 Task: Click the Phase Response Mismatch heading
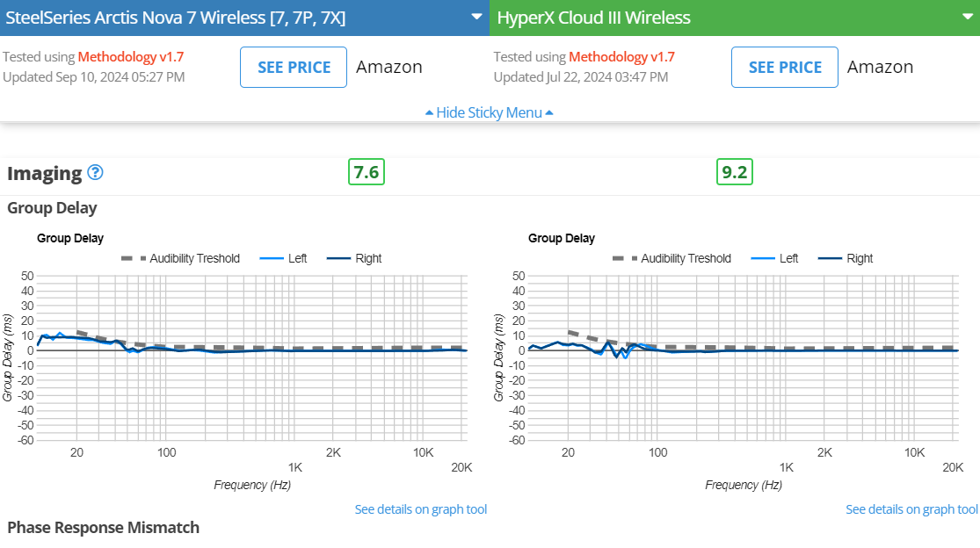coord(103,528)
